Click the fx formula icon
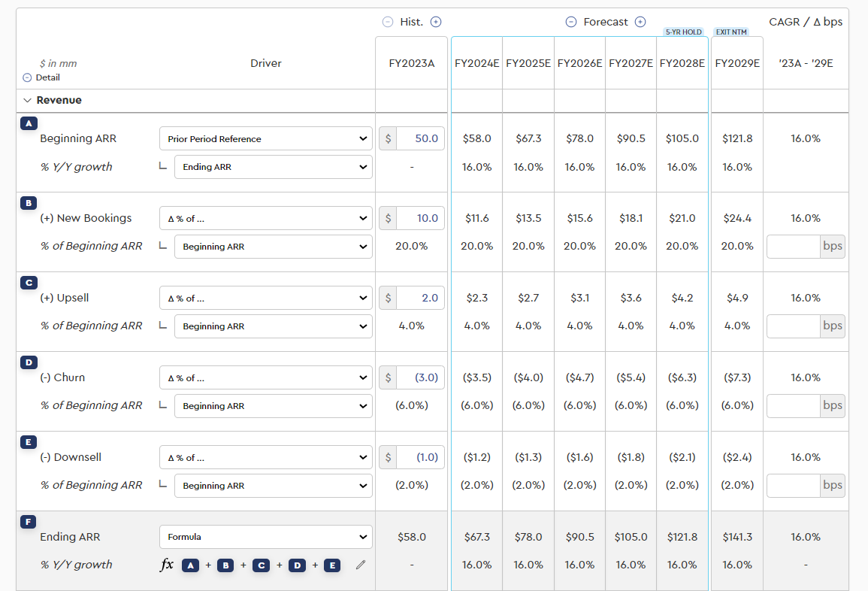 167,565
